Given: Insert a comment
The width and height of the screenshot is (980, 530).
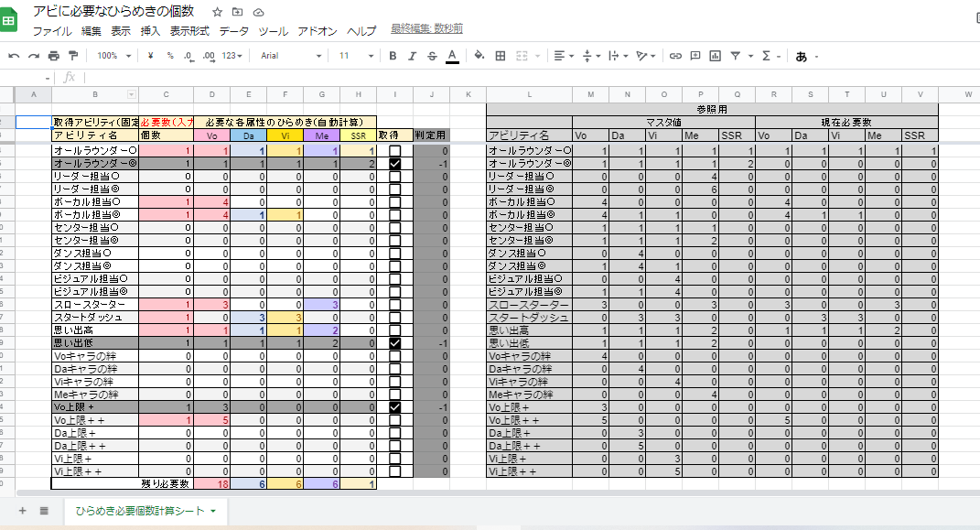Looking at the screenshot, I should click(695, 56).
